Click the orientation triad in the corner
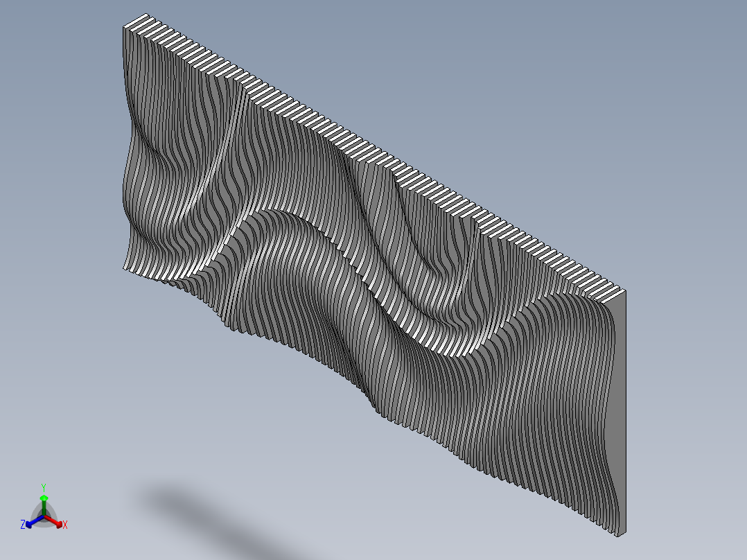The width and height of the screenshot is (747, 560). coord(43,513)
